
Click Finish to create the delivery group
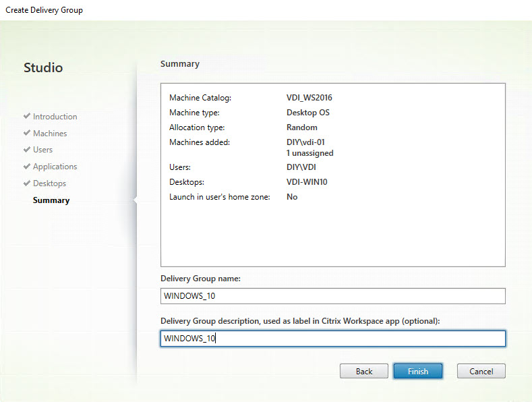417,371
